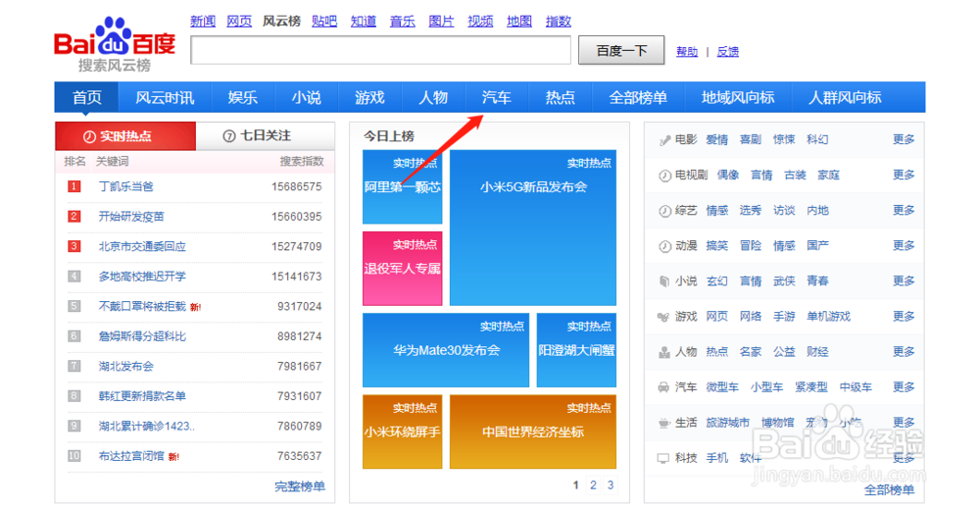Open the 全部榜单 navigation item
Viewport: 980px width, 508px height.
pyautogui.click(x=638, y=98)
